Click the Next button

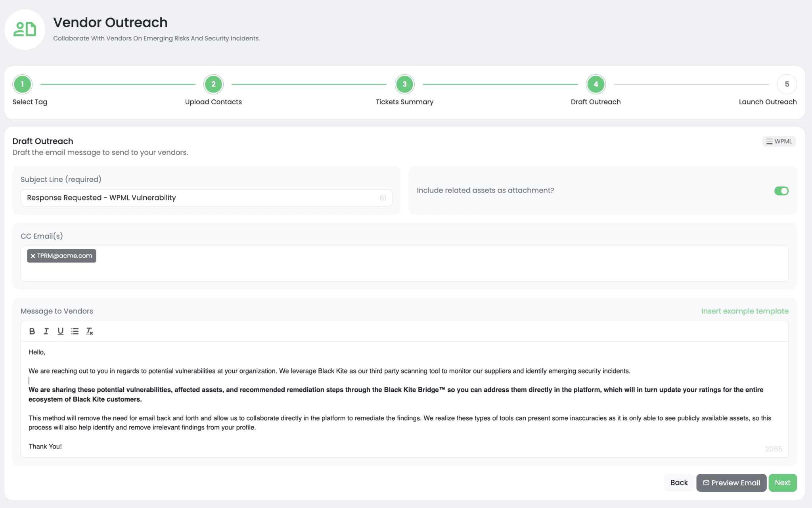coord(783,483)
